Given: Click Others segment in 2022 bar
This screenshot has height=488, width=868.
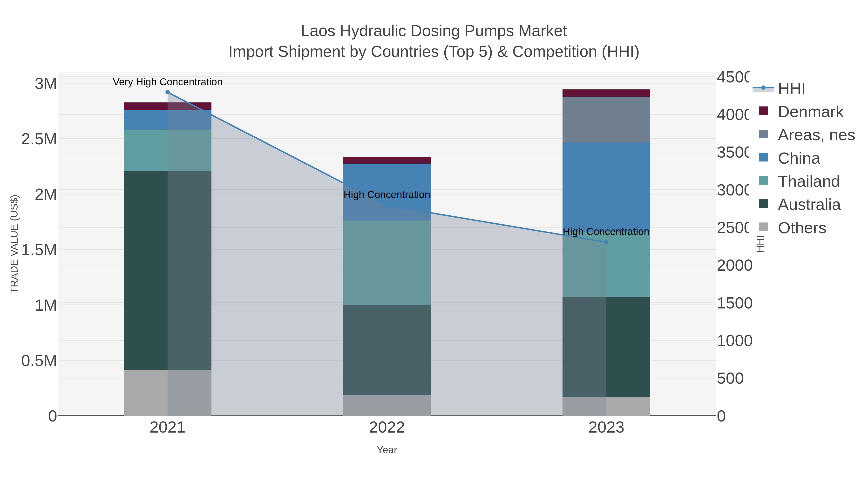Looking at the screenshot, I should click(x=387, y=406).
